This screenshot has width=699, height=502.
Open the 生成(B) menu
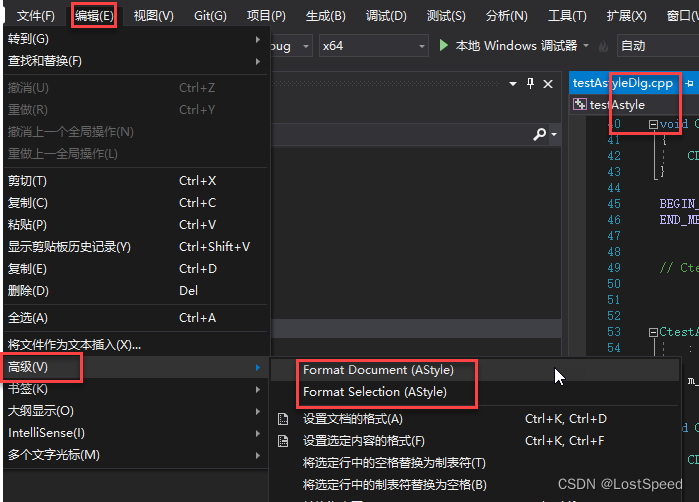(x=325, y=16)
